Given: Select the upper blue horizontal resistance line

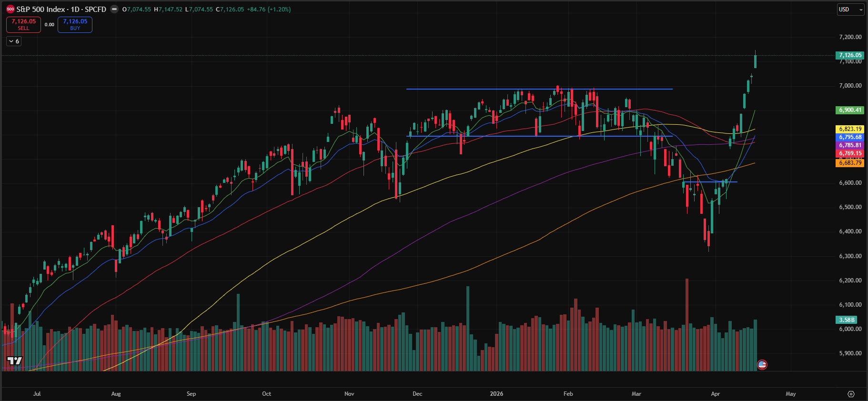Looking at the screenshot, I should pos(539,89).
